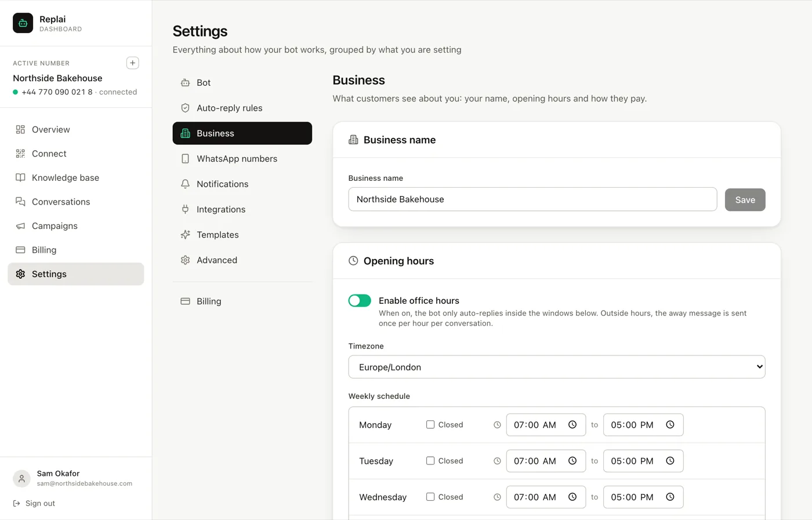This screenshot has height=520, width=812.
Task: Click the Sam Okafor avatar icon
Action: (21, 478)
